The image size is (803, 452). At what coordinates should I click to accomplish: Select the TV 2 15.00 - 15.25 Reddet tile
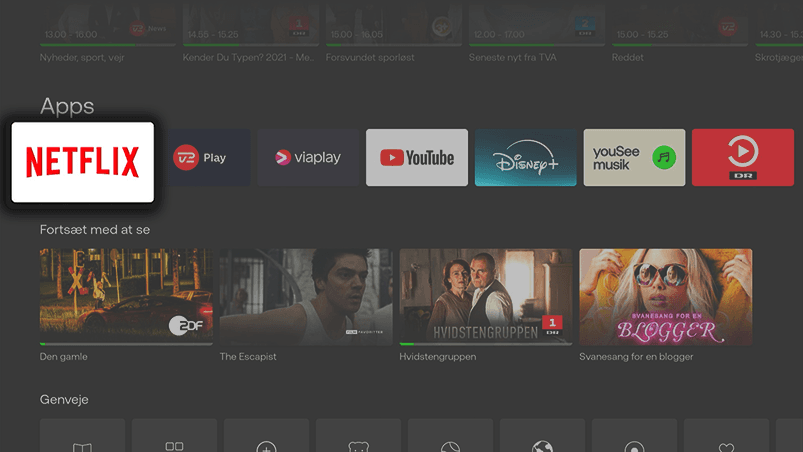[x=680, y=25]
